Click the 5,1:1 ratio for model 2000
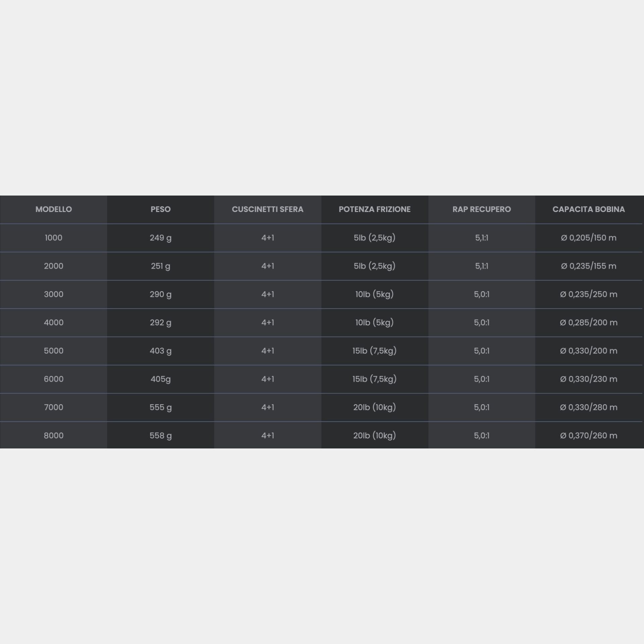The height and width of the screenshot is (644, 644). point(482,266)
